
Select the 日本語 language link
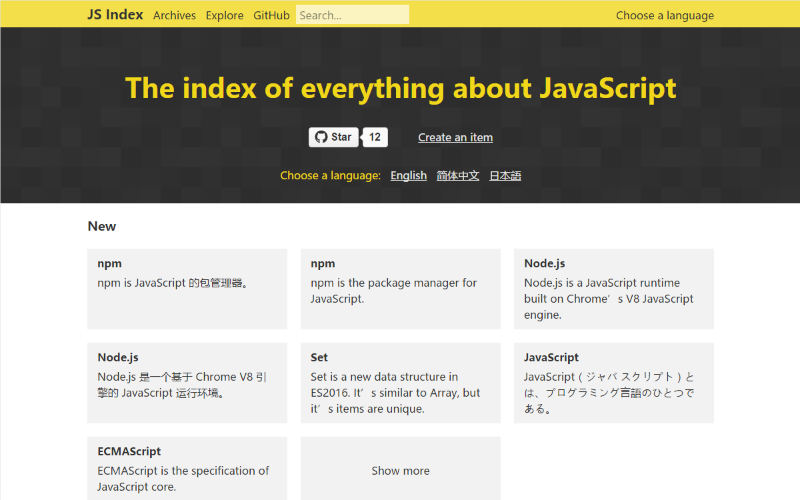(x=505, y=175)
